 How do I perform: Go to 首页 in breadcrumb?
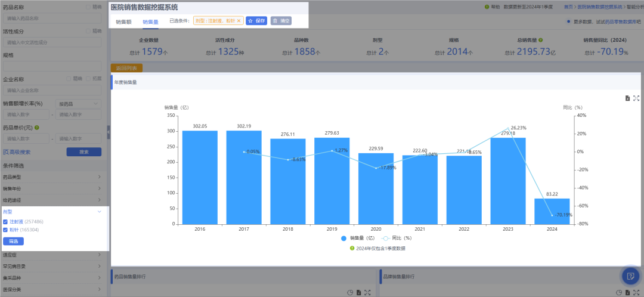coord(568,7)
